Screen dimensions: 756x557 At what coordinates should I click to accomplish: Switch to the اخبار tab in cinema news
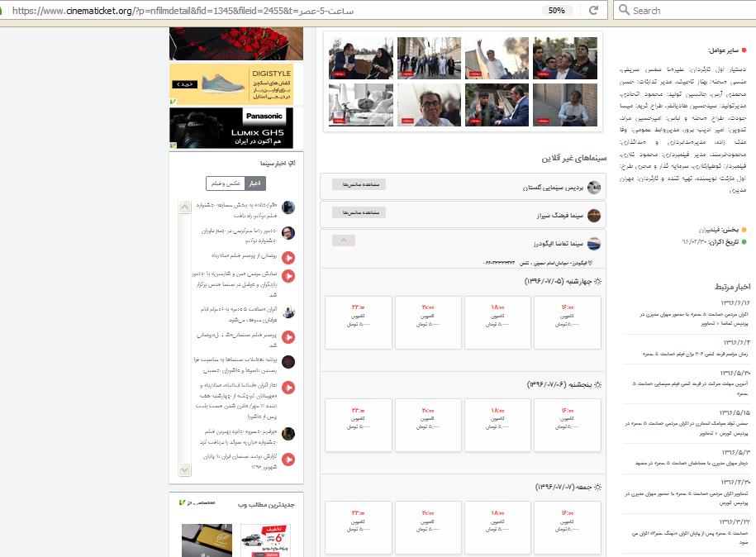point(254,183)
